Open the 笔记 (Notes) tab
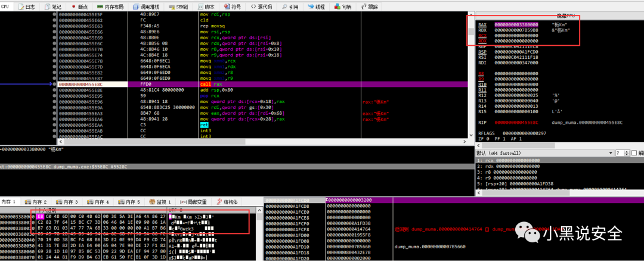The height and width of the screenshot is (262, 644). point(54,7)
